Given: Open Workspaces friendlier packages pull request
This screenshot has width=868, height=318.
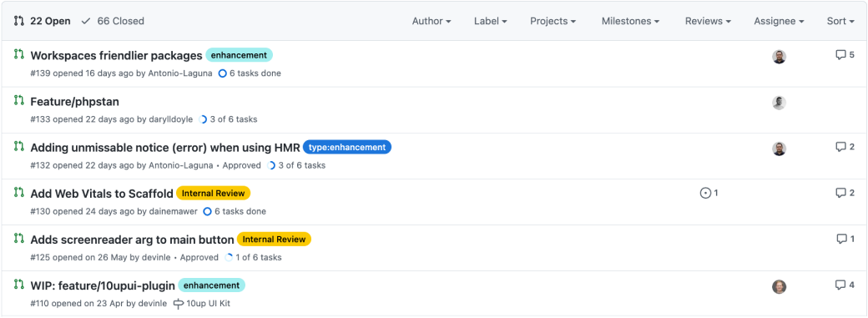Looking at the screenshot, I should (116, 55).
